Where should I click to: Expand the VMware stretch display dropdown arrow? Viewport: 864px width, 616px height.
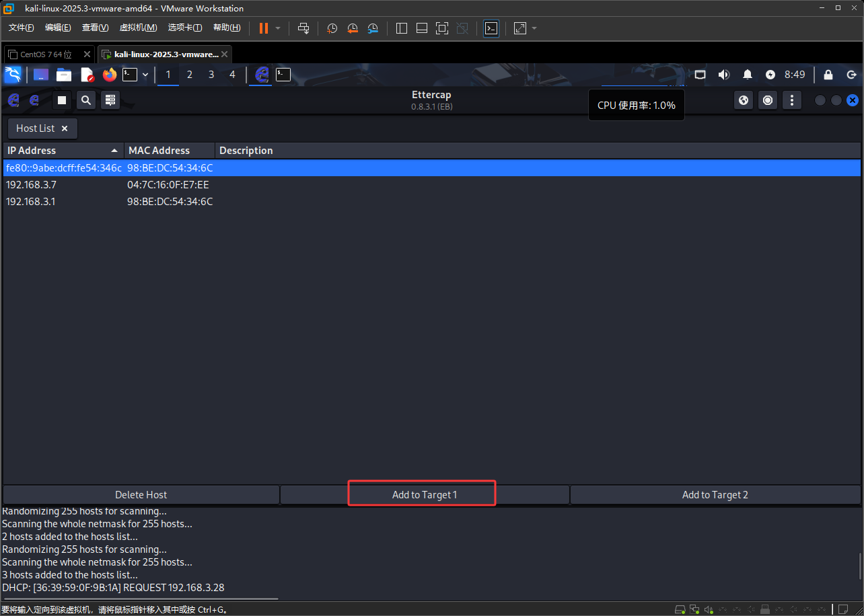(534, 28)
